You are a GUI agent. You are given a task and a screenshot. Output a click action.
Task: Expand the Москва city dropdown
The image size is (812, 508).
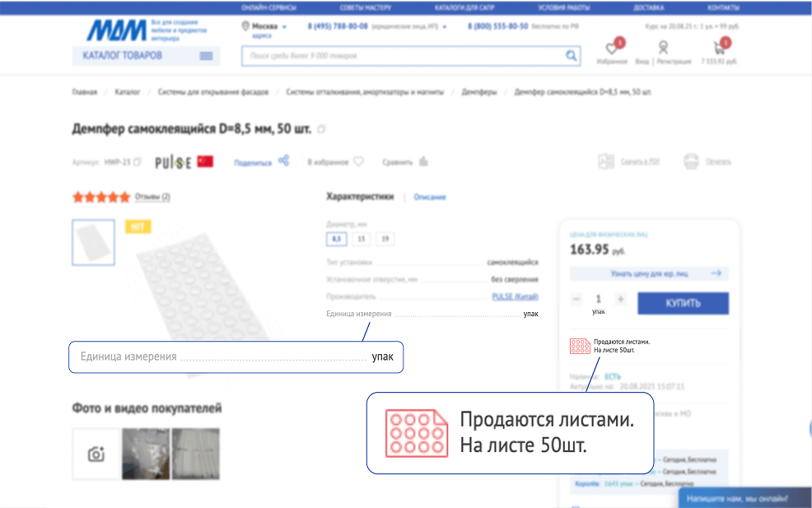[x=285, y=27]
